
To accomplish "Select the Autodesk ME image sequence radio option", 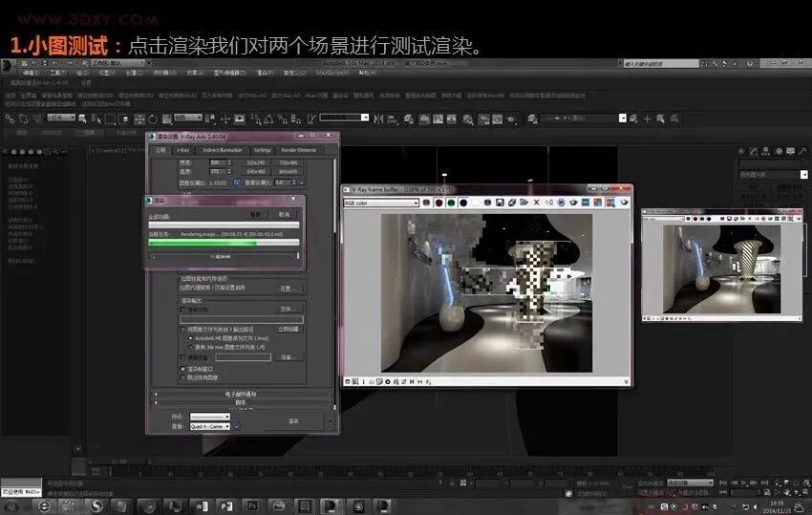I will point(191,338).
